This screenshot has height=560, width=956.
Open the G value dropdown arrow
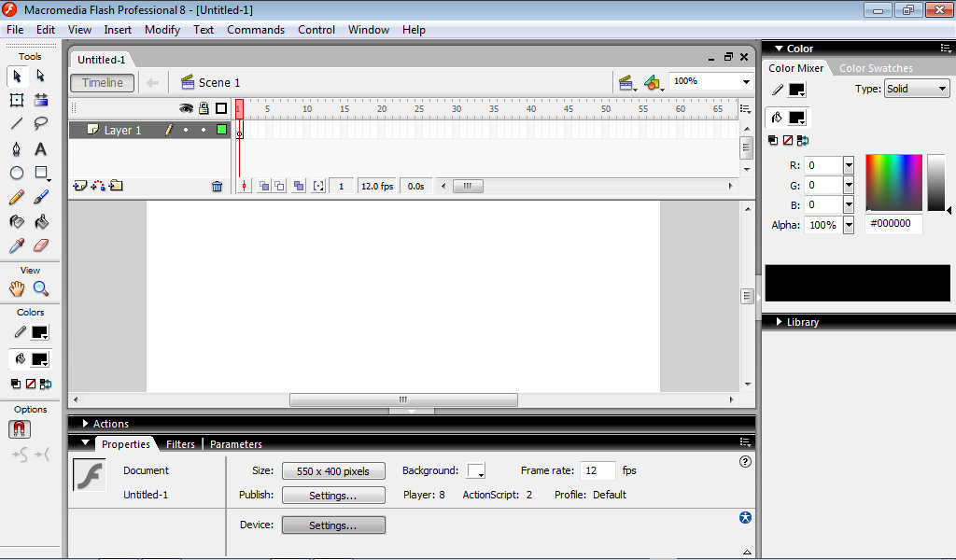848,185
